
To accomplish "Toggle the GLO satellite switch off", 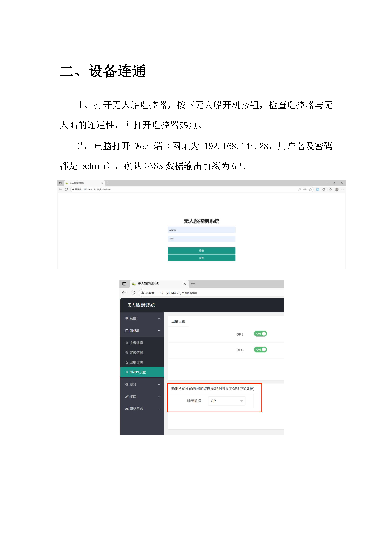I will pyautogui.click(x=260, y=350).
